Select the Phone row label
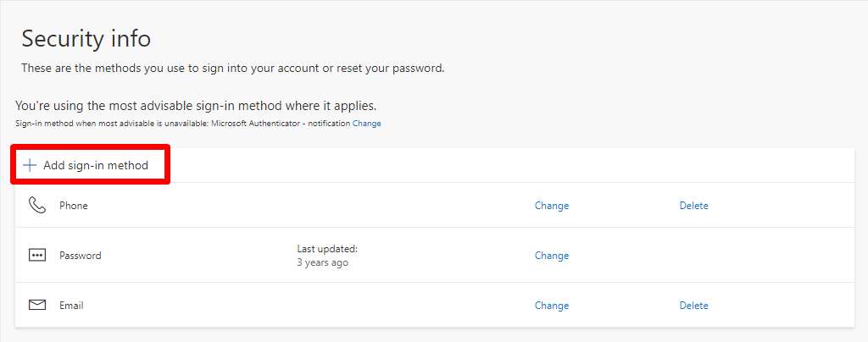The width and height of the screenshot is (868, 342). (74, 206)
